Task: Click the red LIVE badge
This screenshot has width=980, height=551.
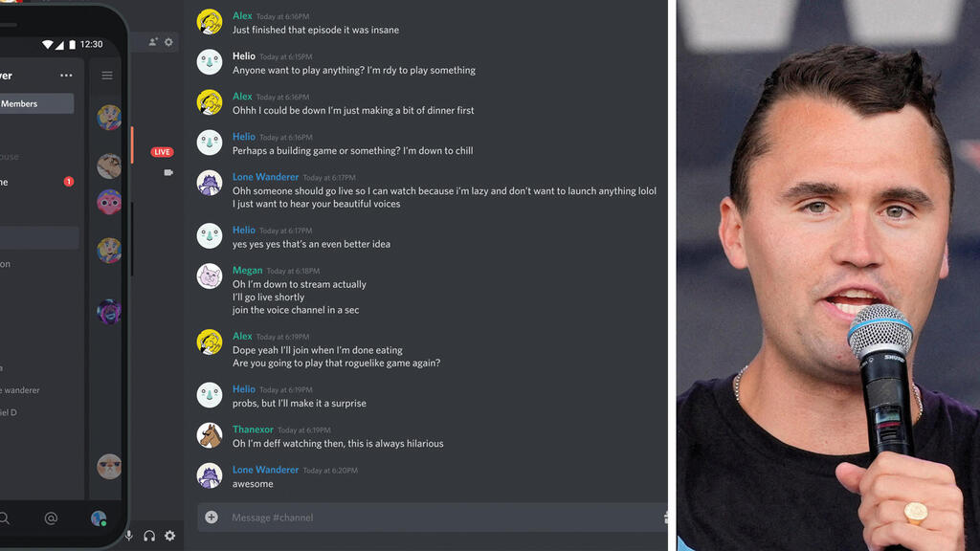Action: pos(162,152)
